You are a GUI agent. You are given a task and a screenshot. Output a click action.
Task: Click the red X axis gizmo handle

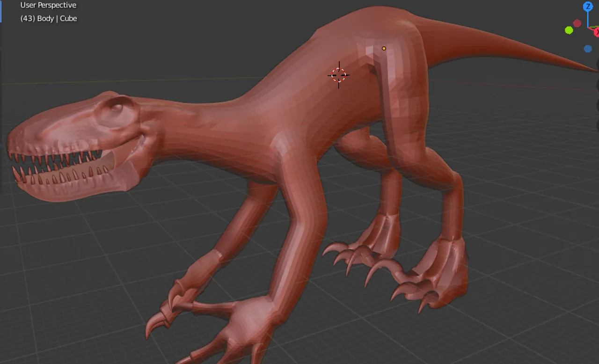click(597, 32)
